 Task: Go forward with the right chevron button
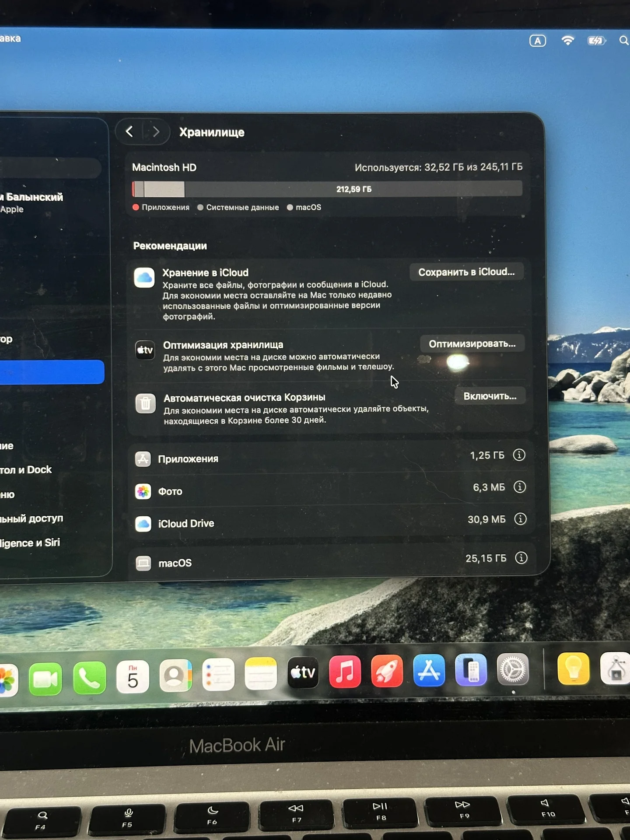156,132
